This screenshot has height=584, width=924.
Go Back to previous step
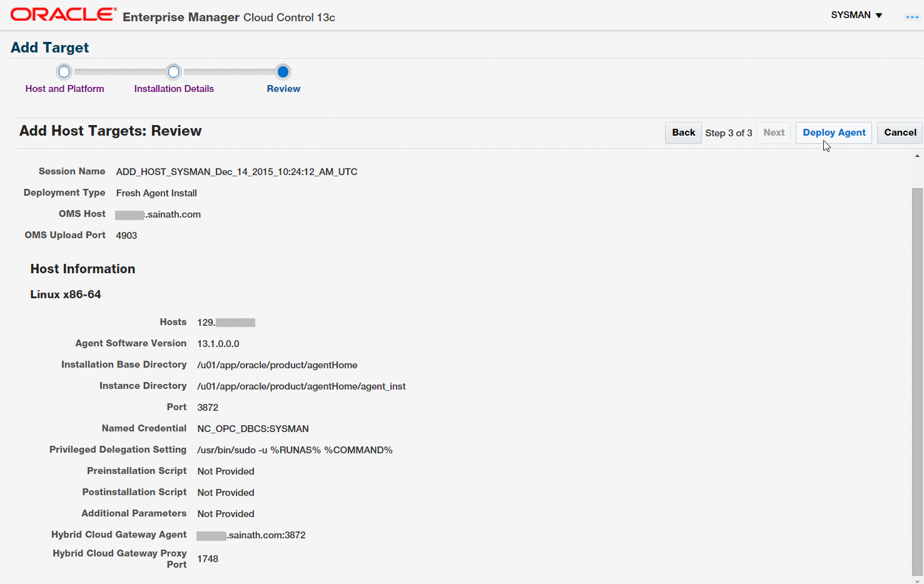click(x=683, y=133)
